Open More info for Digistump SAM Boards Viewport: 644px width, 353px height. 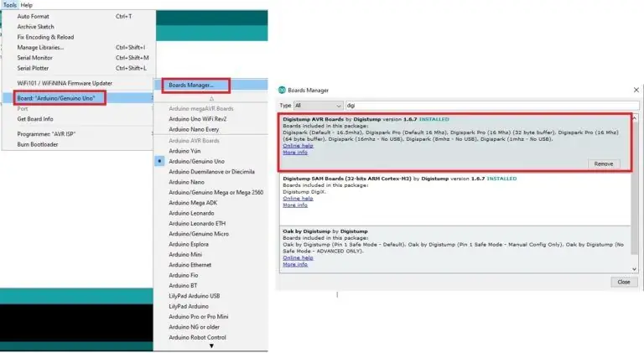pyautogui.click(x=295, y=205)
